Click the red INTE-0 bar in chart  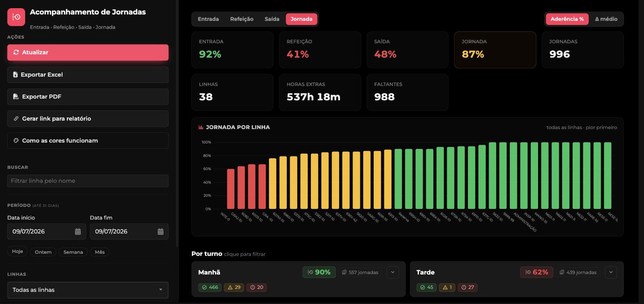point(231,189)
